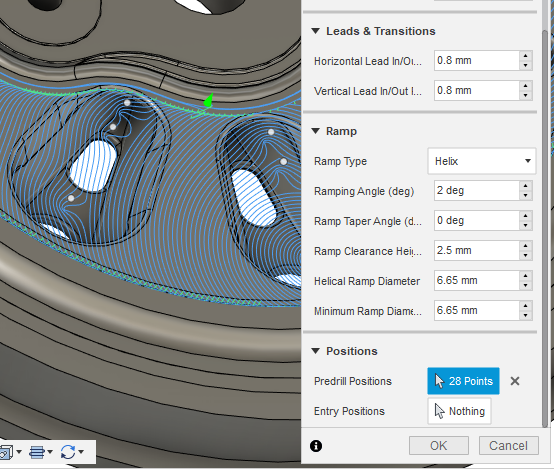Viewport: 554px width, 469px height.
Task: Open the display settings dropdown arrow
Action: click(x=19, y=452)
